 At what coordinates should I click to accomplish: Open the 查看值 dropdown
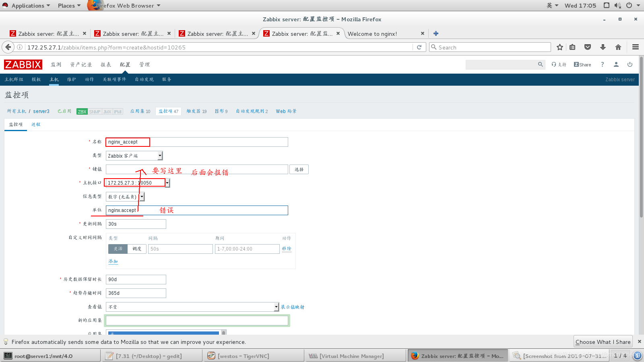[192, 307]
